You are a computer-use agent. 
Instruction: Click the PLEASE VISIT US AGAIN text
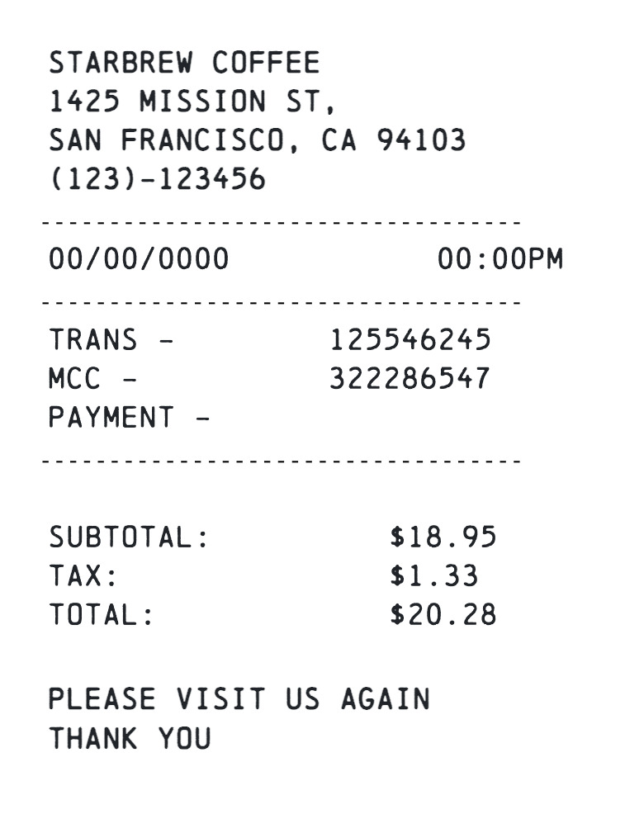click(x=239, y=700)
